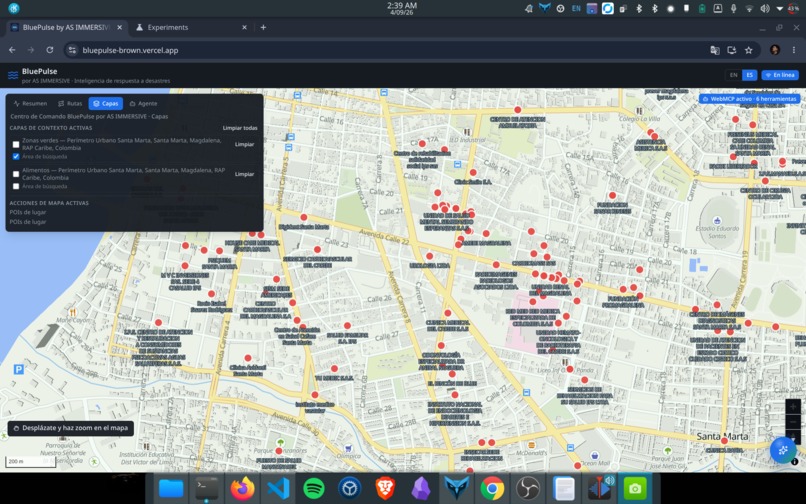Click the BluePulse wave logo
Viewport: 806px width, 504px height.
13,76
